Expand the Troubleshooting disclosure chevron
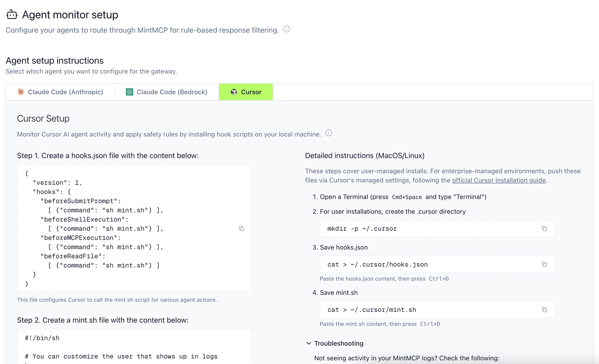The width and height of the screenshot is (599, 364). (x=308, y=343)
